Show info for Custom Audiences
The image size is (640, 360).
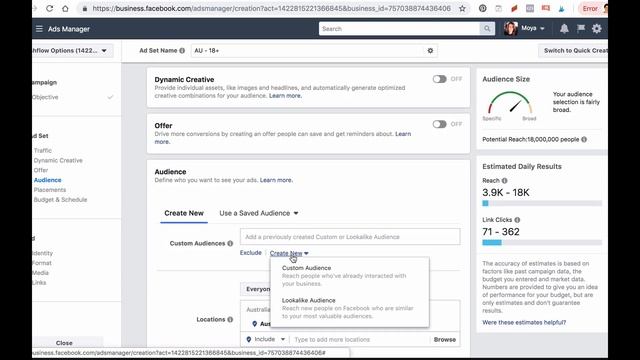[x=230, y=243]
